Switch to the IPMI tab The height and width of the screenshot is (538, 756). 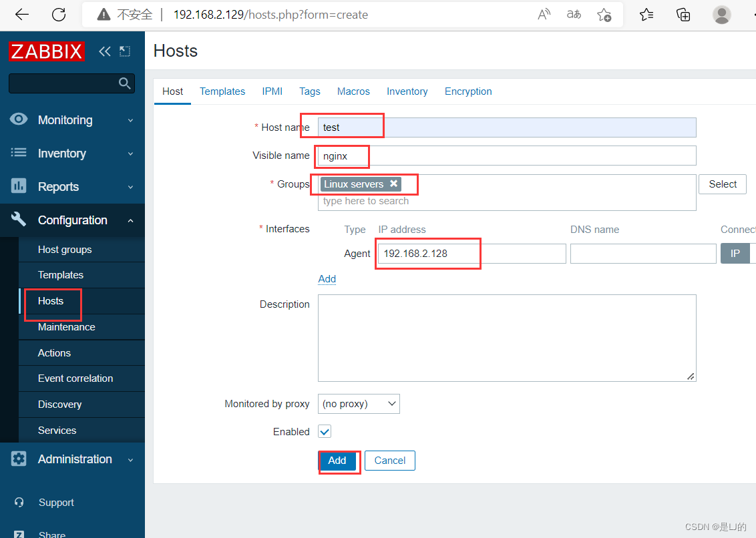click(x=272, y=91)
